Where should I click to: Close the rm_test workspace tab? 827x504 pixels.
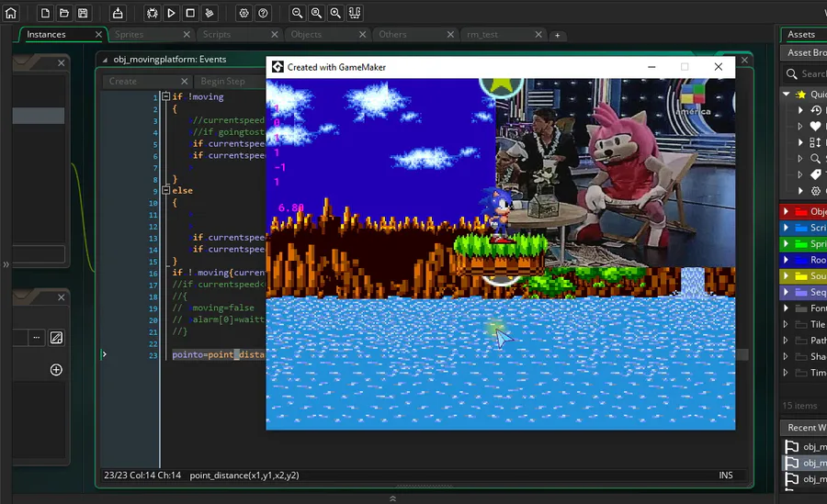pyautogui.click(x=538, y=34)
